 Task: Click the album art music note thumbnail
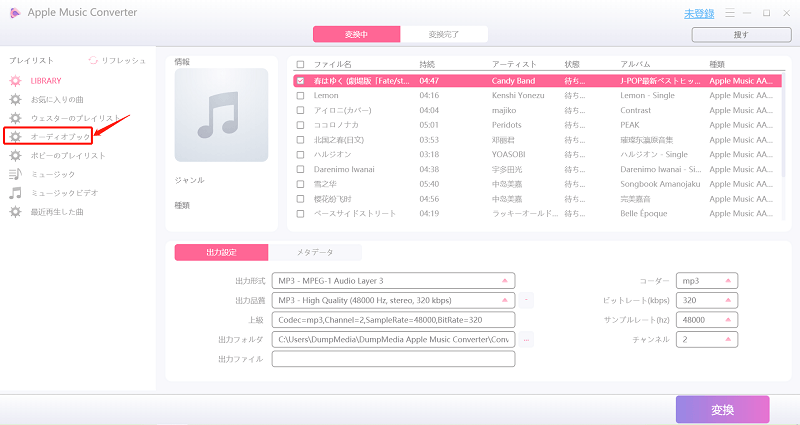pyautogui.click(x=221, y=115)
